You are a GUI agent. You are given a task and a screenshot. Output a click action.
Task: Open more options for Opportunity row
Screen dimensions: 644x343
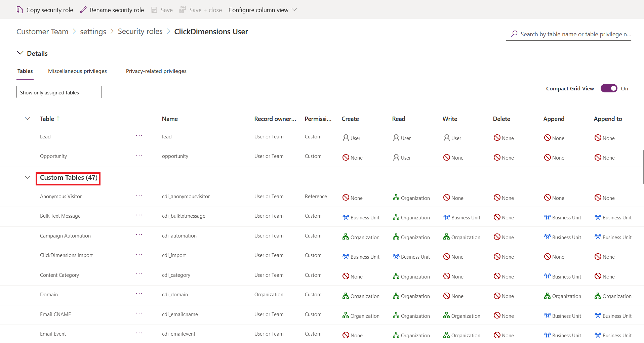[x=139, y=155]
